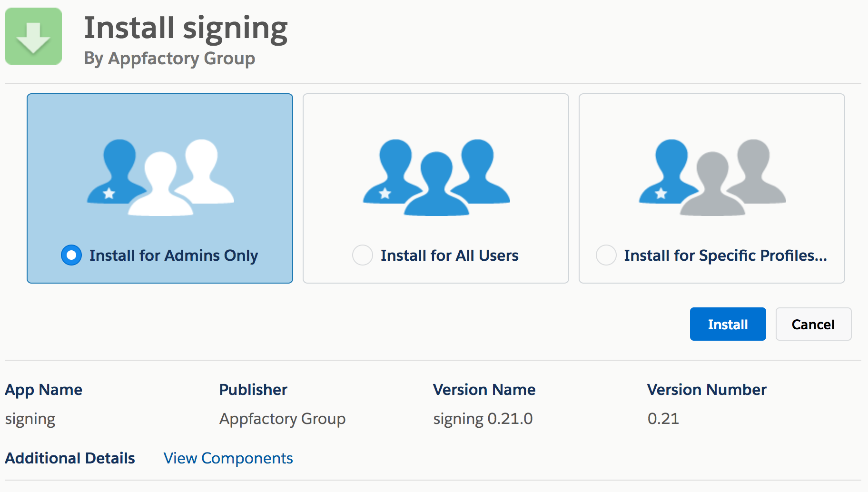Open the View Components link
868x492 pixels.
point(228,458)
